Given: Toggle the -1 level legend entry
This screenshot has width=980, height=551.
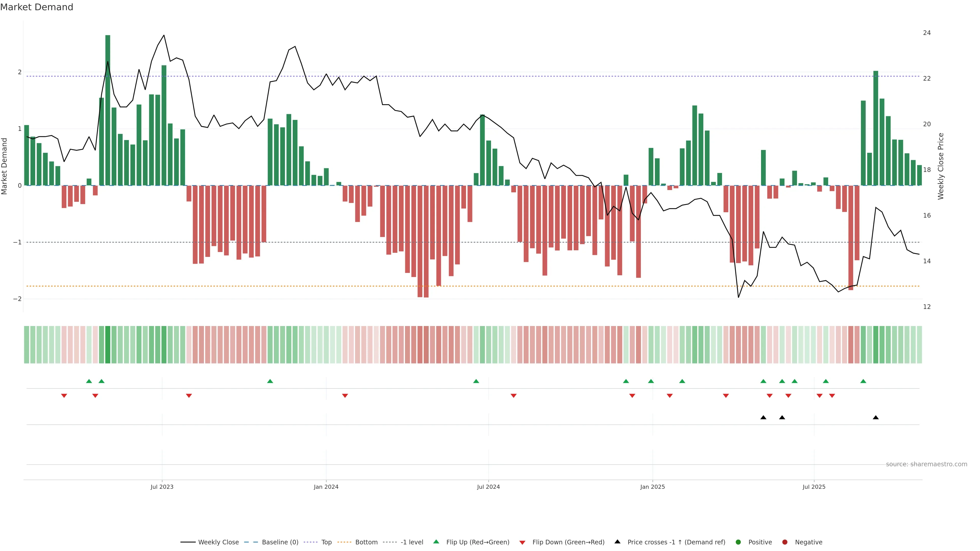Looking at the screenshot, I should 412,542.
